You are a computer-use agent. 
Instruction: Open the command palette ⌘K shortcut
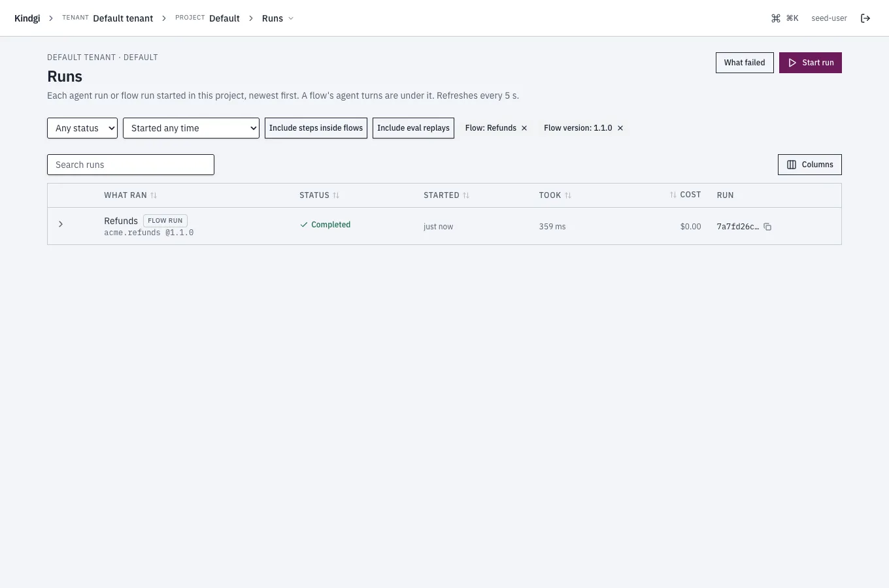click(785, 18)
